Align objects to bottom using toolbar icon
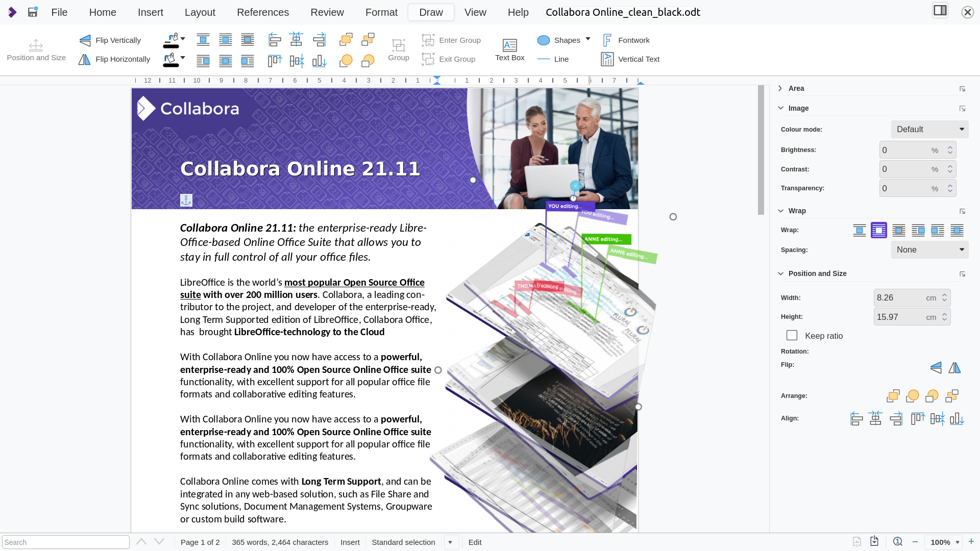This screenshot has width=980, height=551. point(319,61)
